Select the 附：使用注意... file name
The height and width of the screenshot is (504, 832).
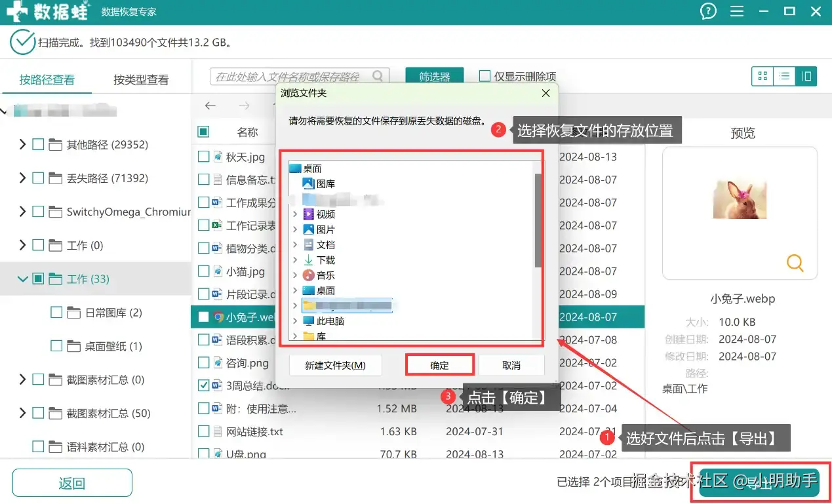pyautogui.click(x=261, y=409)
